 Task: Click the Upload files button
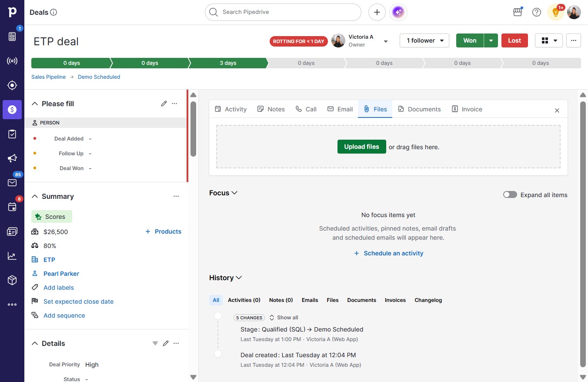pos(362,147)
